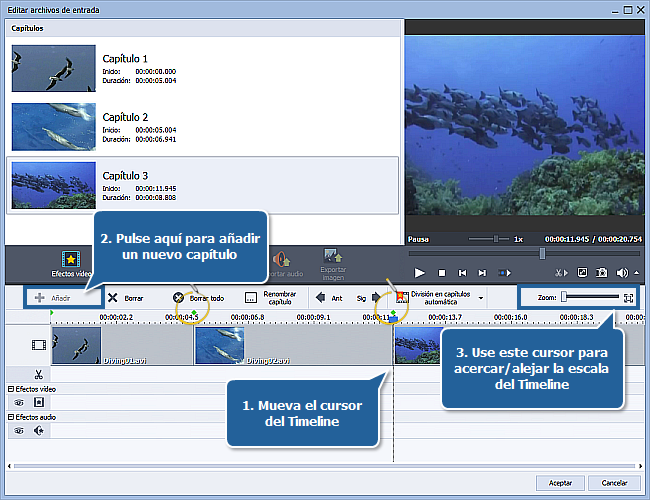Take a snapshot with the camera icon
650x500 pixels.
(602, 272)
